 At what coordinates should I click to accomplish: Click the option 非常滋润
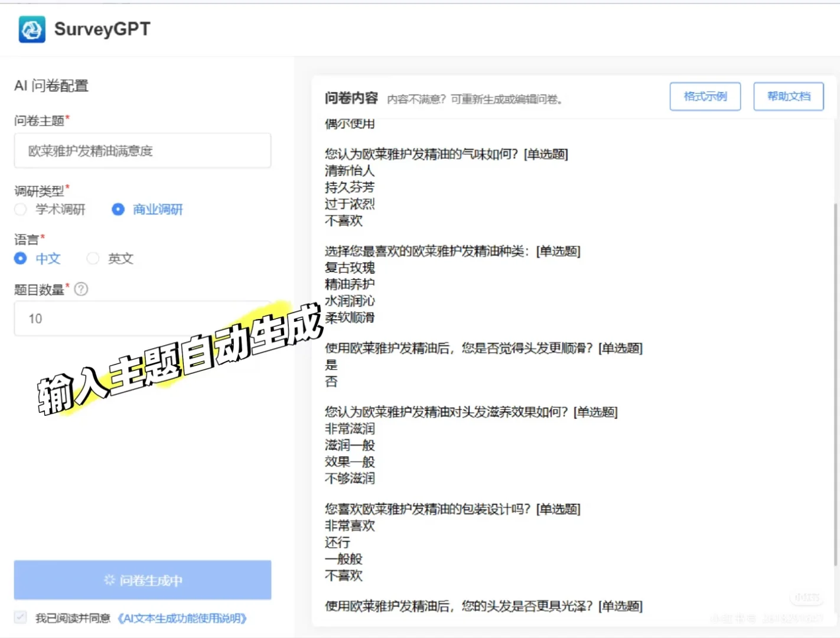pos(350,428)
